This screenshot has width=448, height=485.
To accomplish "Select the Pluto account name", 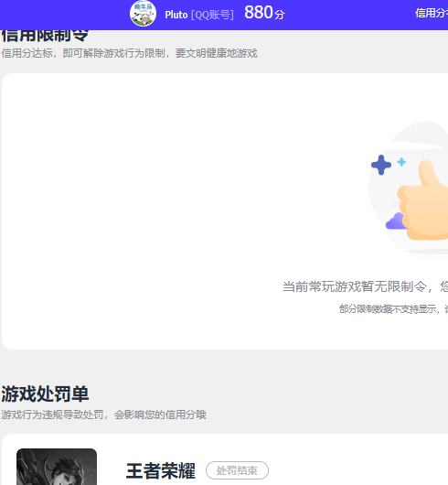I will (x=176, y=15).
